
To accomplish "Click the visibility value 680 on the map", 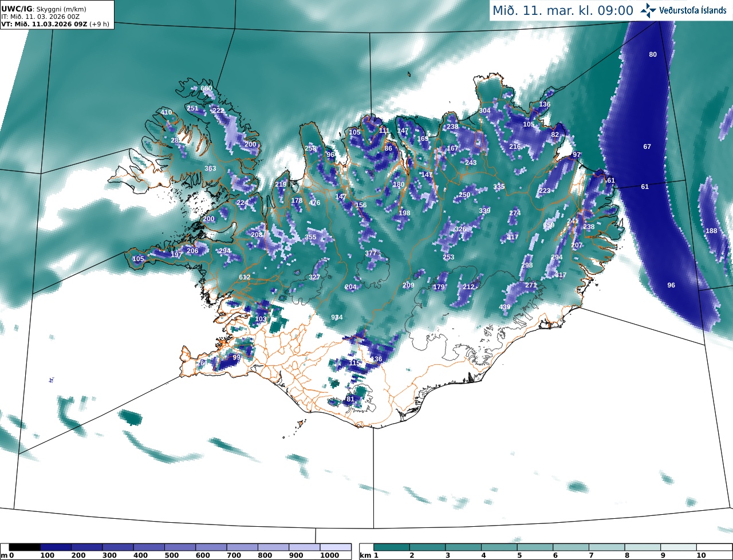I will click(x=206, y=89).
